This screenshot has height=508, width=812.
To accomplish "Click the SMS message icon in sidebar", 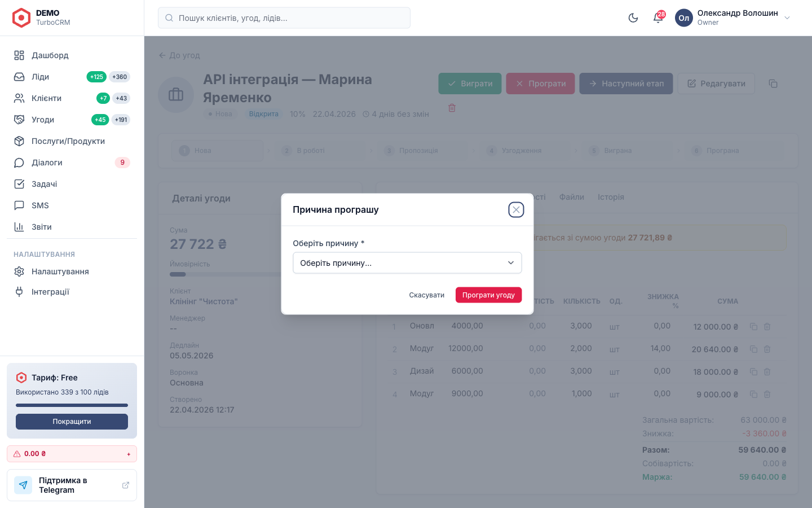I will 19,205.
